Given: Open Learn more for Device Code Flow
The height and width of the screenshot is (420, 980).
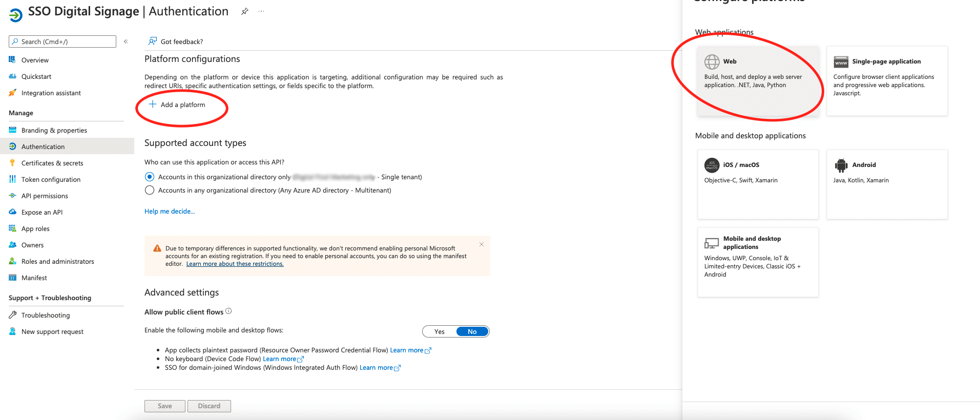Looking at the screenshot, I should click(283, 359).
